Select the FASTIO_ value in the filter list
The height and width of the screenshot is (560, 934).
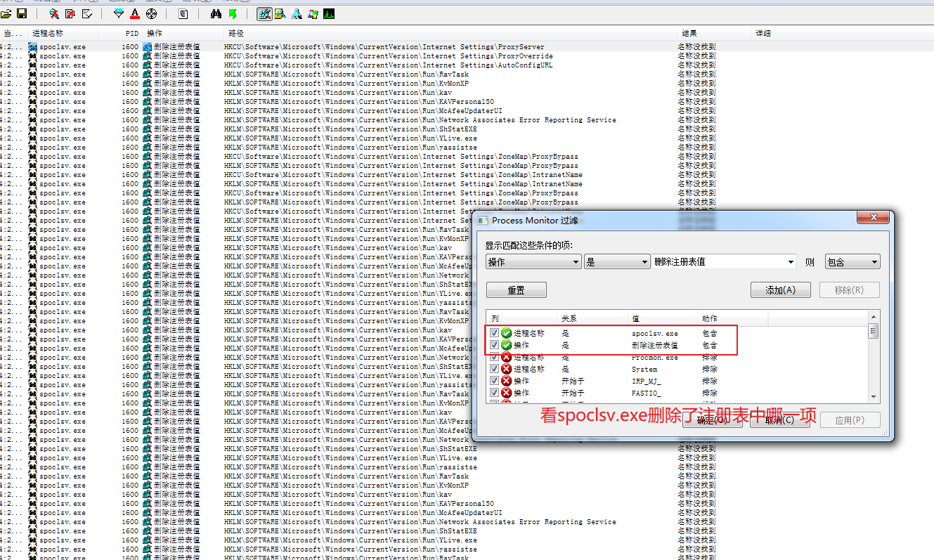(x=647, y=393)
